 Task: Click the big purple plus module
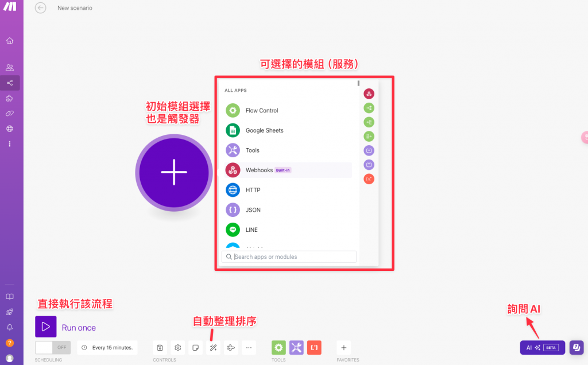[174, 172]
